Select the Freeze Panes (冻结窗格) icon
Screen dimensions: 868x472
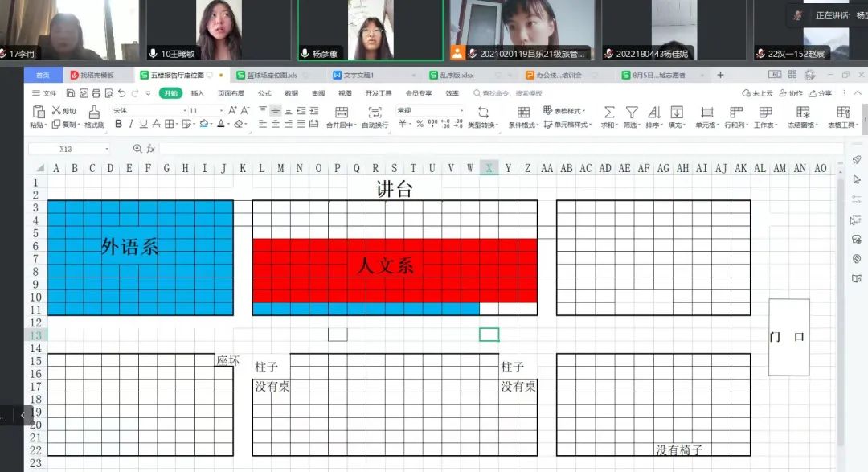[802, 113]
